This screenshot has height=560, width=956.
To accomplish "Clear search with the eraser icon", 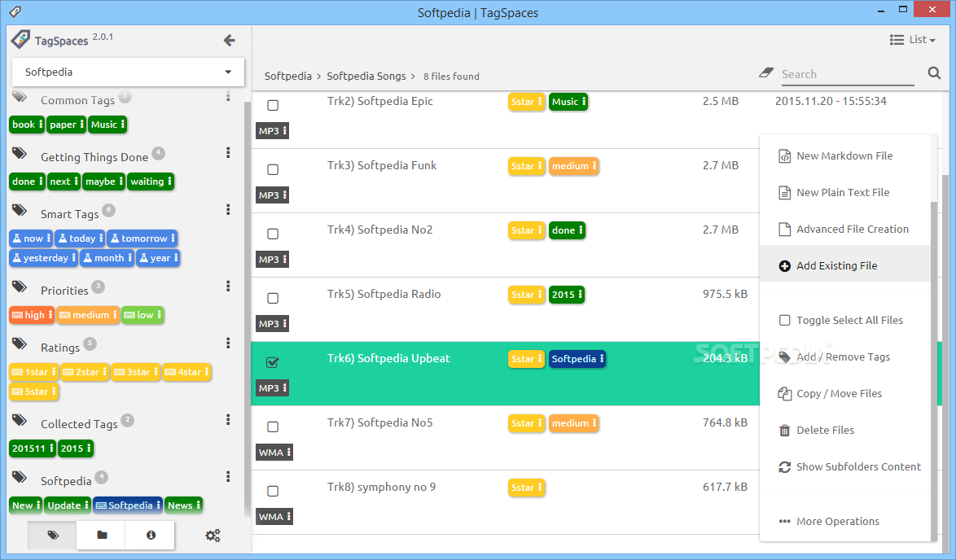I will 766,72.
